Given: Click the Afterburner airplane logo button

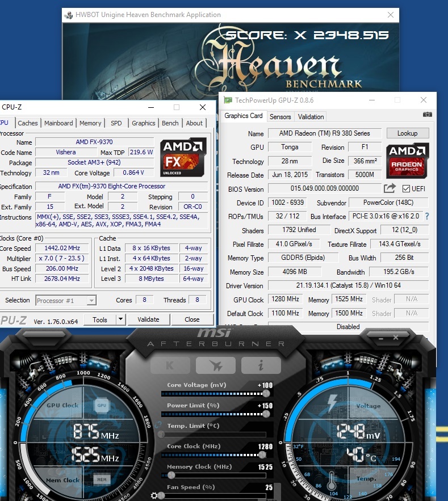Looking at the screenshot, I should coord(216,365).
